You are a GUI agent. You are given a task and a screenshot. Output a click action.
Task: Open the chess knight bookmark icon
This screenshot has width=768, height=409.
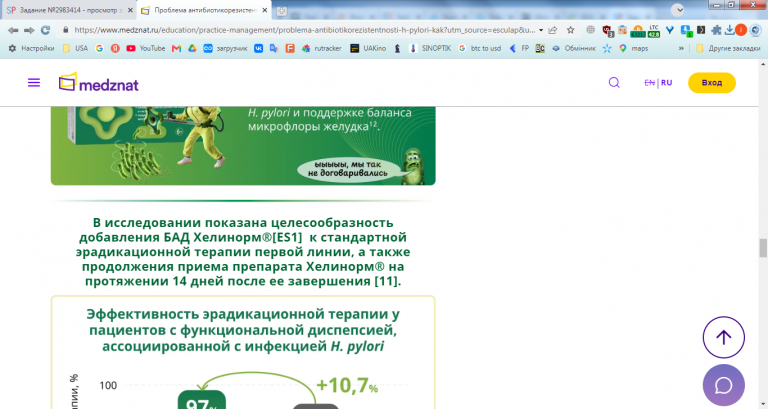pos(398,48)
